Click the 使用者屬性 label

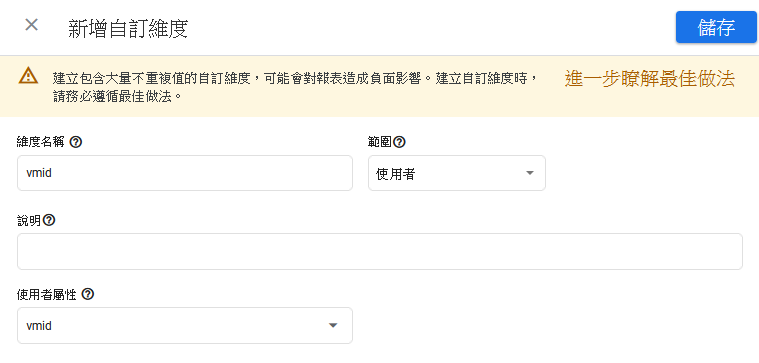tap(47, 294)
